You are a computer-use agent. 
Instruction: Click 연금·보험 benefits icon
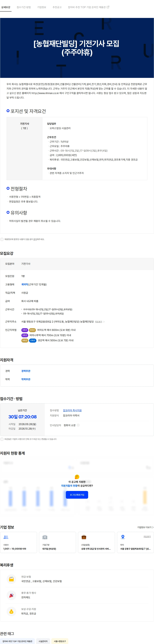(11, 579)
